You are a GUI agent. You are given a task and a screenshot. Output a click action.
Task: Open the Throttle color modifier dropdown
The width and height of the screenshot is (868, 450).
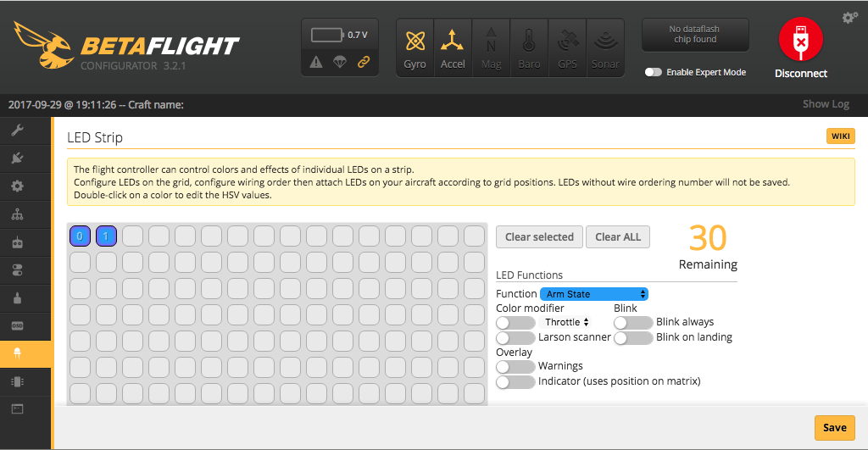click(x=565, y=322)
